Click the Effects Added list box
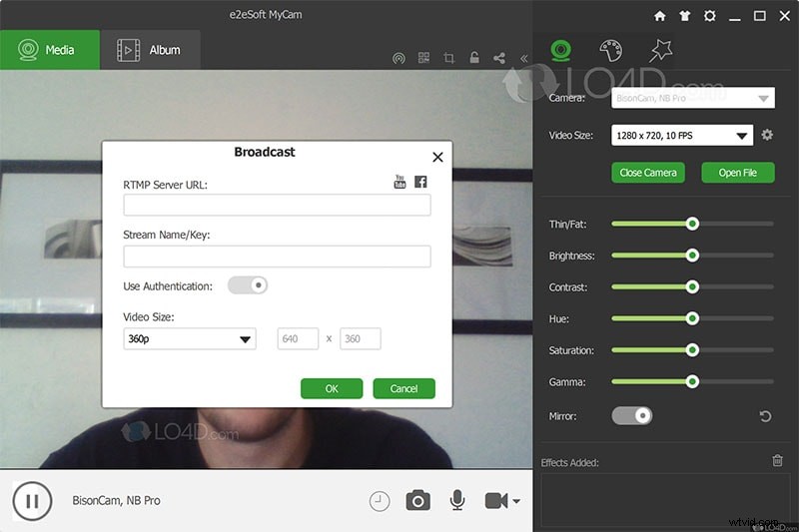The height and width of the screenshot is (532, 799). pos(665,500)
